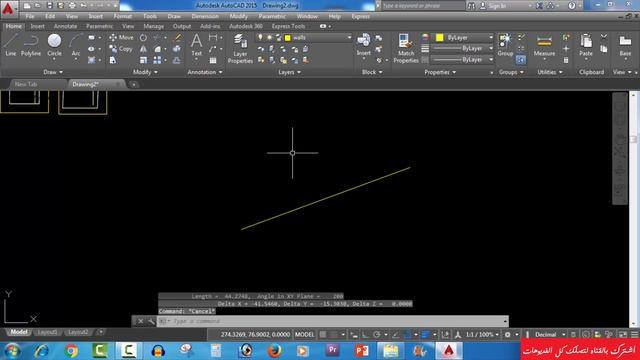Open the Format menu

[x=122, y=17]
